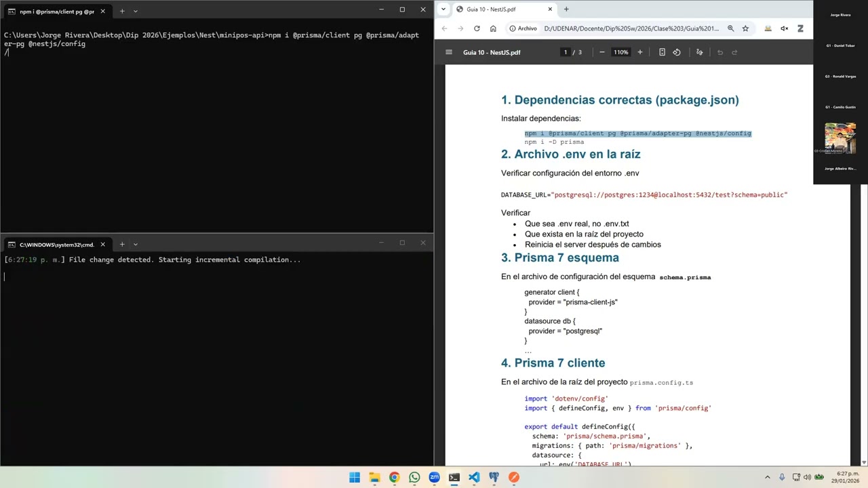Viewport: 868px width, 488px height.
Task: Click the highlighted npm i @prisma/client command
Action: (x=637, y=134)
